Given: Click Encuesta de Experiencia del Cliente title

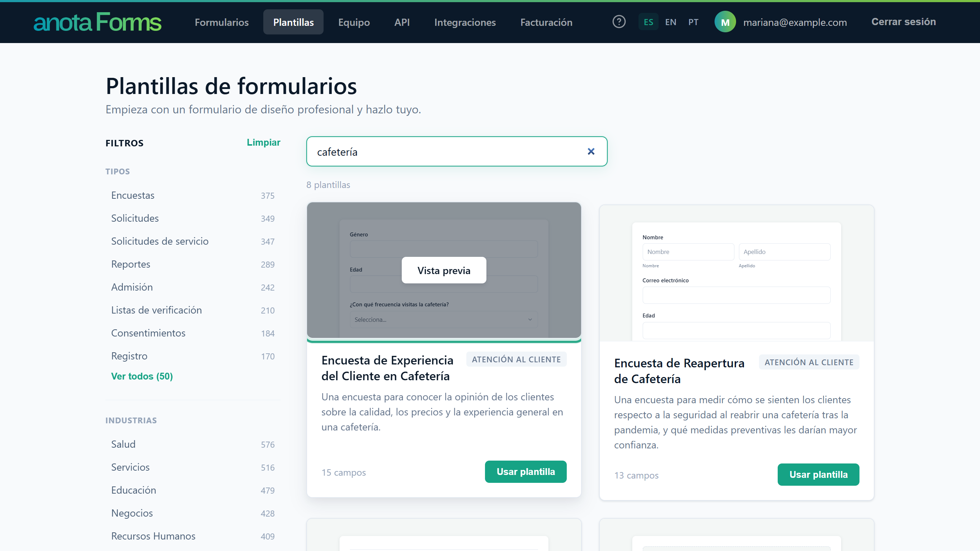Looking at the screenshot, I should [387, 368].
